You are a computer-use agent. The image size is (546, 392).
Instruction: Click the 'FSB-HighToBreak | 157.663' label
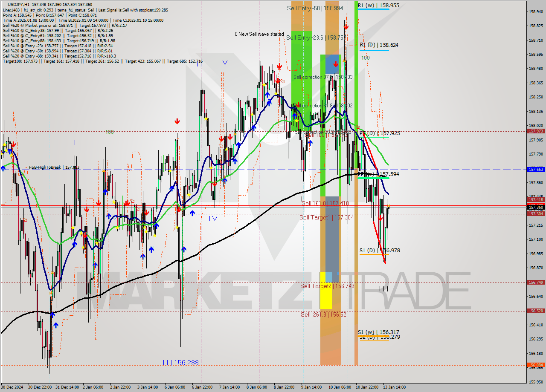[54, 167]
